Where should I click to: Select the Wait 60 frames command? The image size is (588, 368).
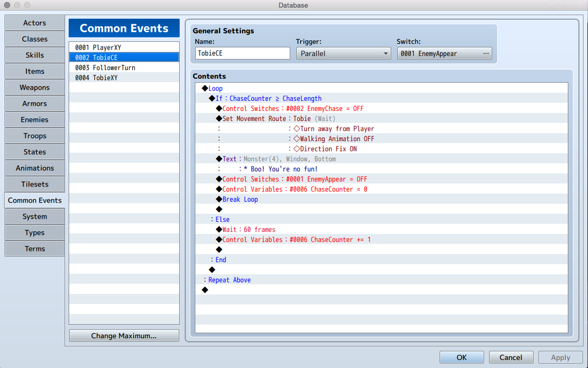click(x=382, y=230)
